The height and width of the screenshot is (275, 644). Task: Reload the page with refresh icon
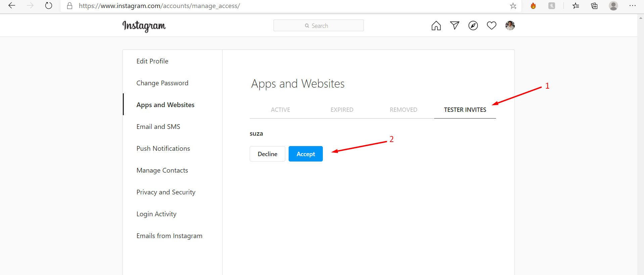(x=49, y=5)
